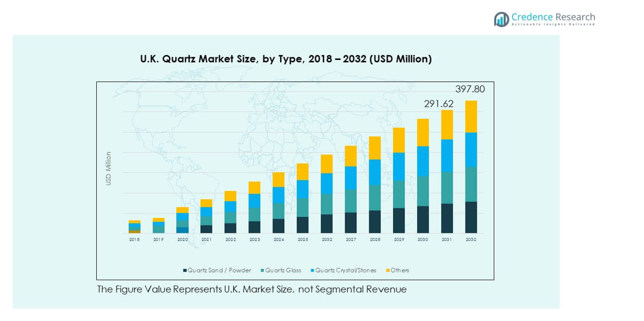Click the dark Quartz Sand / Powder legend swatch
This screenshot has height=321, width=644.
[x=185, y=271]
